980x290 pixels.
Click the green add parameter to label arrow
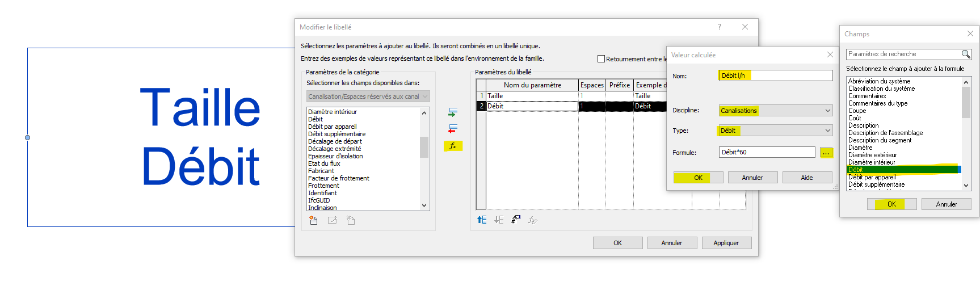(x=453, y=112)
